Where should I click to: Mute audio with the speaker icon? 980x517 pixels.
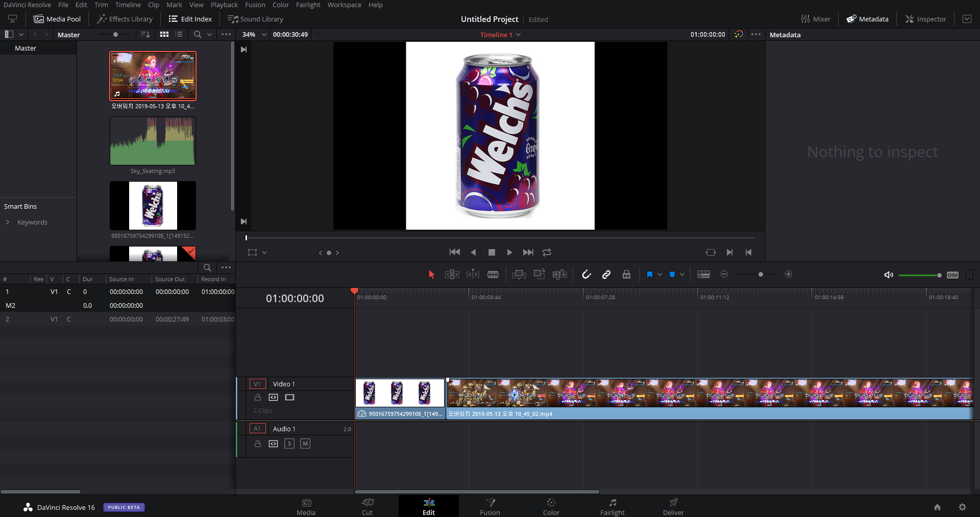tap(889, 275)
